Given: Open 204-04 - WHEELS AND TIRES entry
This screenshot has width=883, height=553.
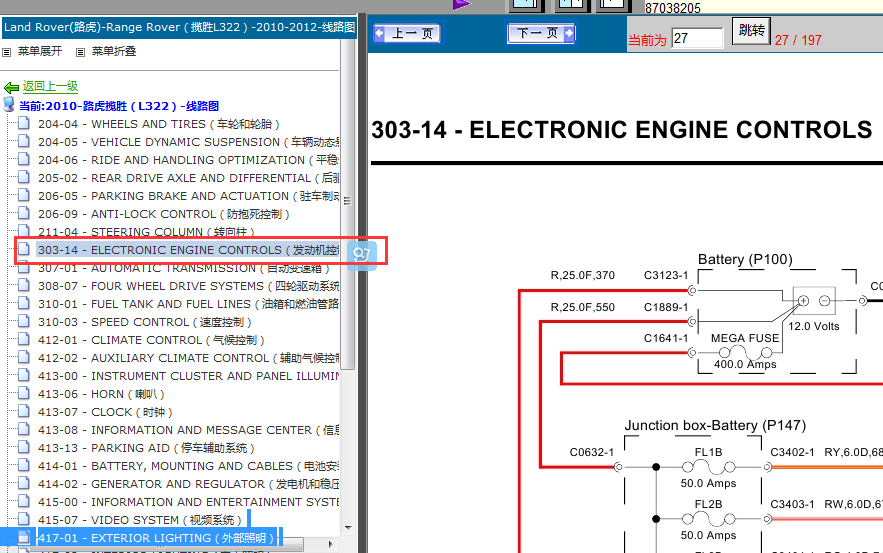Looking at the screenshot, I should 159,124.
